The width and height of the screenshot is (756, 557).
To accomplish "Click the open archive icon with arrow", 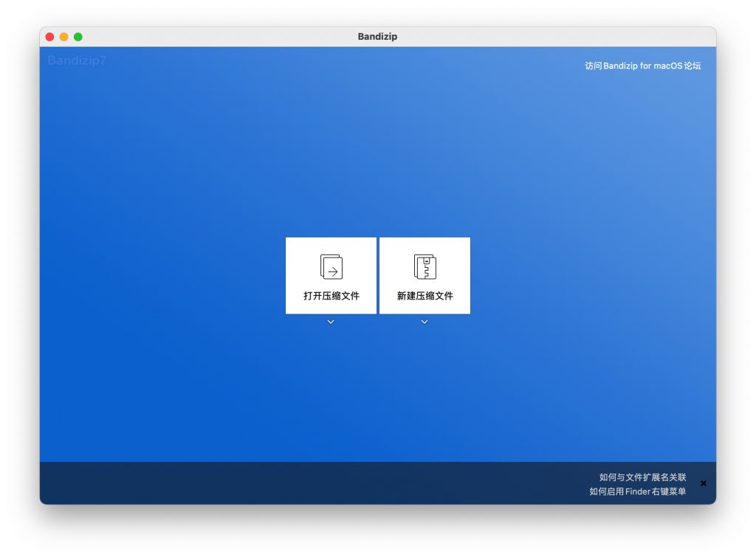I will pos(331,266).
